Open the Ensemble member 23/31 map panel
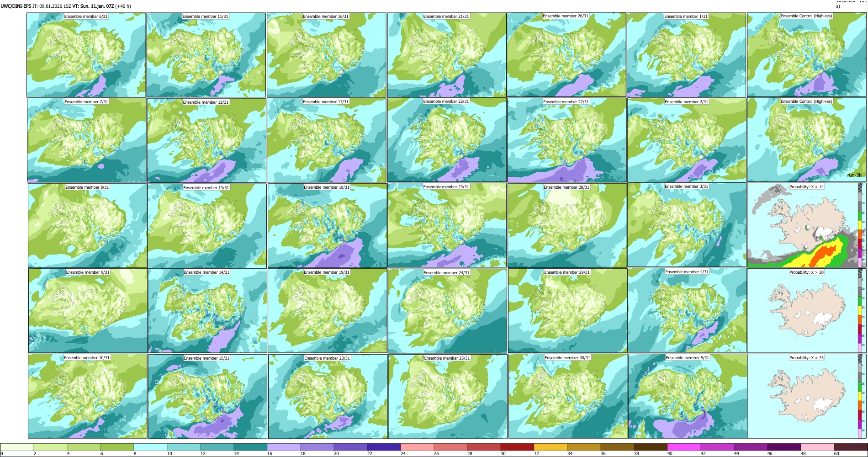The height and width of the screenshot is (457, 868). point(447,225)
